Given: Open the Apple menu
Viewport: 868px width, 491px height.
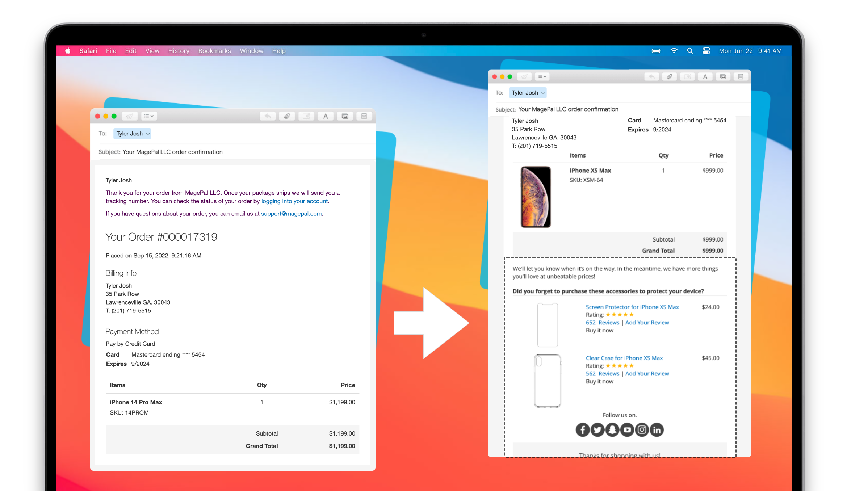Looking at the screenshot, I should 67,51.
